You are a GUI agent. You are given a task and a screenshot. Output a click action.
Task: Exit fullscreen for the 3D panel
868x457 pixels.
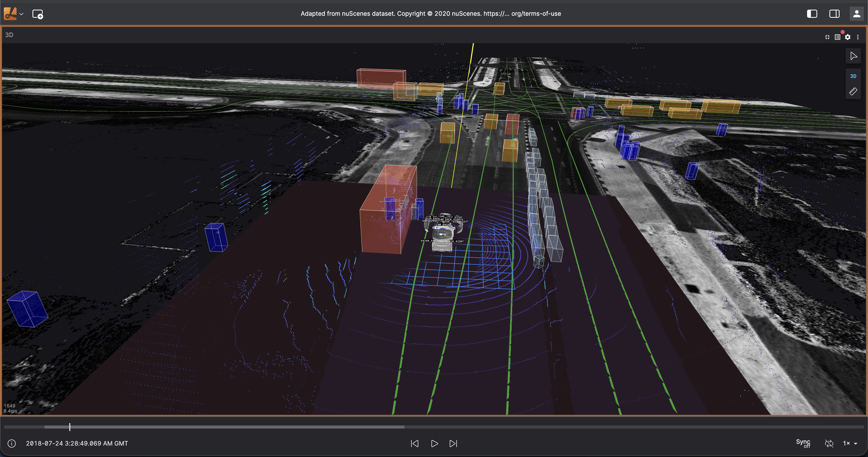point(827,37)
